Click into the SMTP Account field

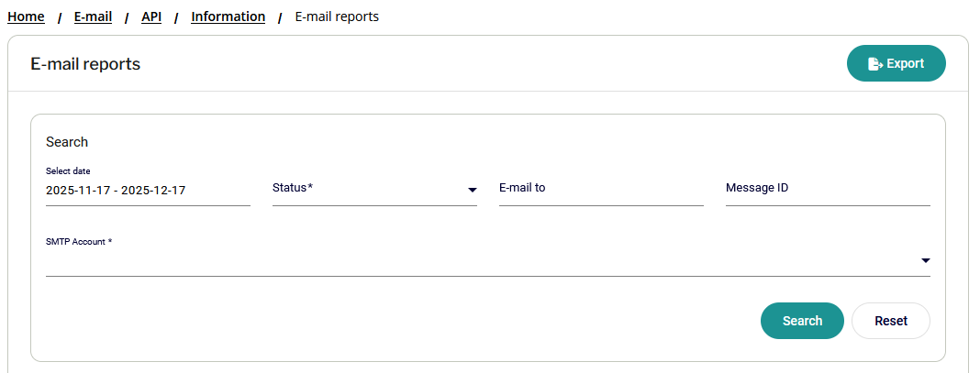(x=477, y=262)
